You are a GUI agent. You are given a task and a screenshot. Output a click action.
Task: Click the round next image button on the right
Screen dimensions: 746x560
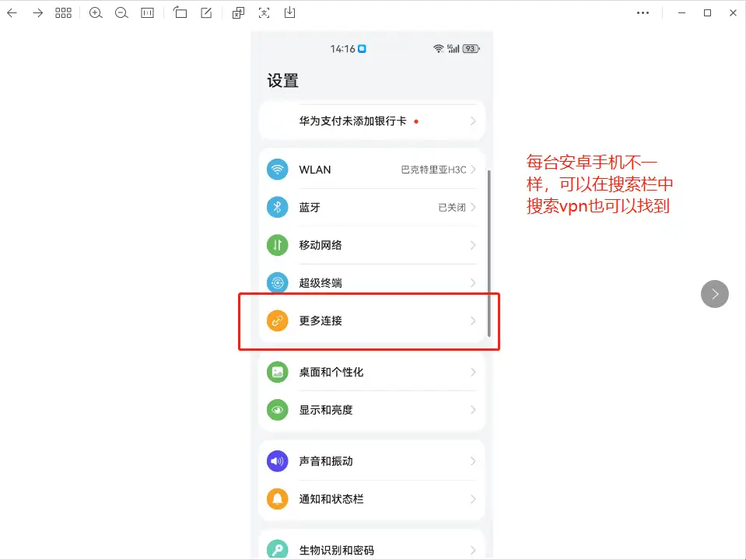[x=715, y=294]
